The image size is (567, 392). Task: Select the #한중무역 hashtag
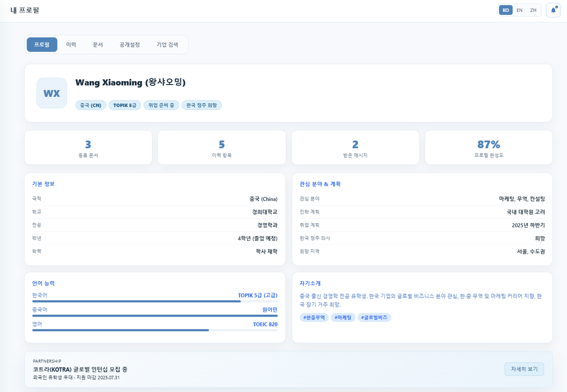click(x=314, y=317)
